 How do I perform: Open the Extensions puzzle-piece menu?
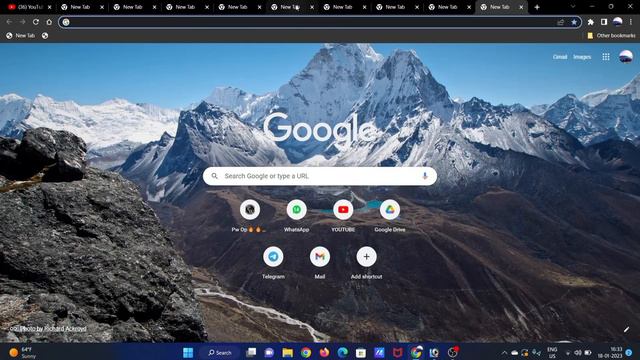pos(591,22)
